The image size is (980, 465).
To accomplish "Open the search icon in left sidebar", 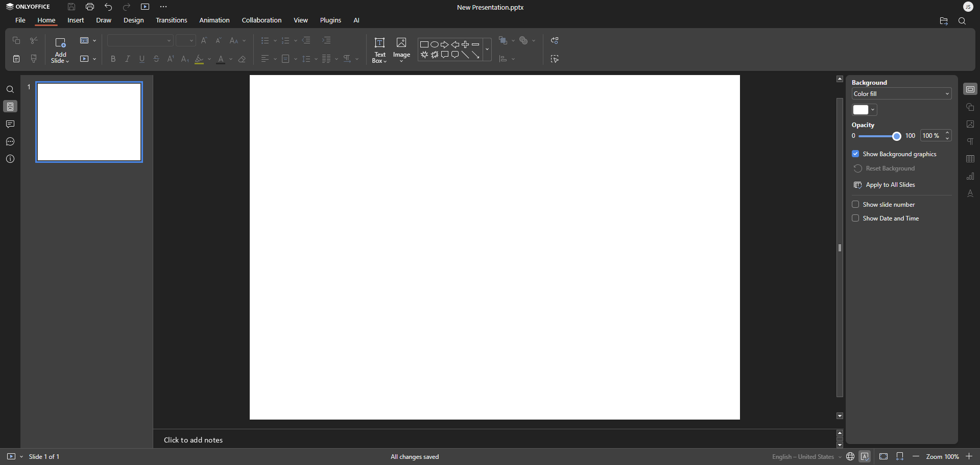I will coord(10,90).
